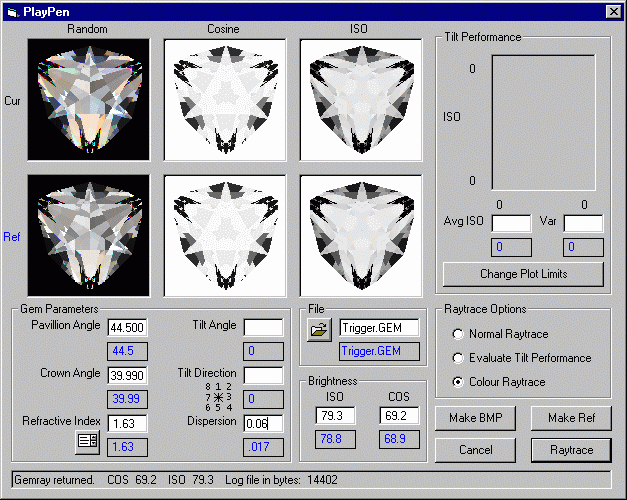The width and height of the screenshot is (627, 500).
Task: Select the Ref Cosine gem render
Action: coord(225,236)
